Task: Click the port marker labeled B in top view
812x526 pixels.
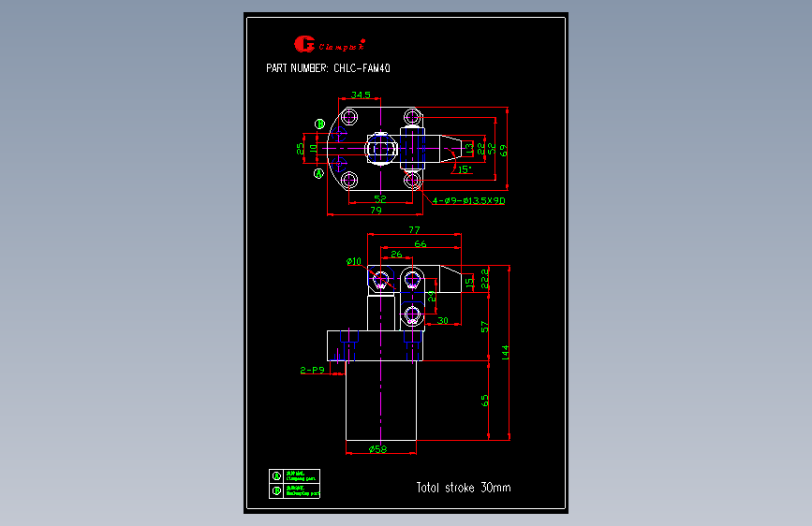Action: pyautogui.click(x=320, y=124)
